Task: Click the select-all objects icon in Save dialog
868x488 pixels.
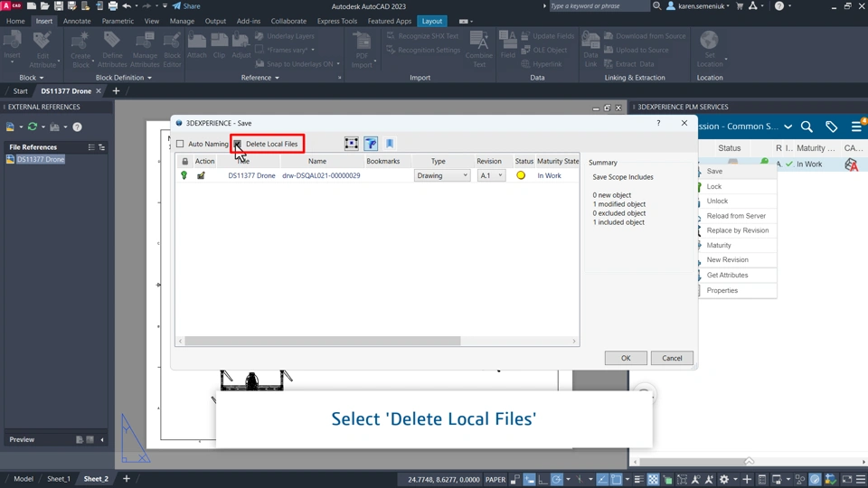Action: 351,144
